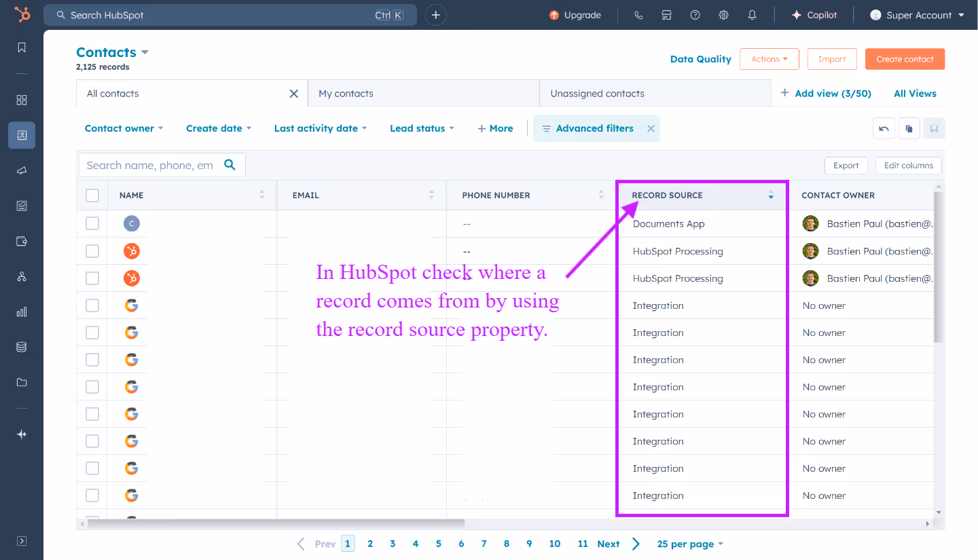Image resolution: width=978 pixels, height=560 pixels.
Task: Click the Create contact button
Action: [905, 59]
